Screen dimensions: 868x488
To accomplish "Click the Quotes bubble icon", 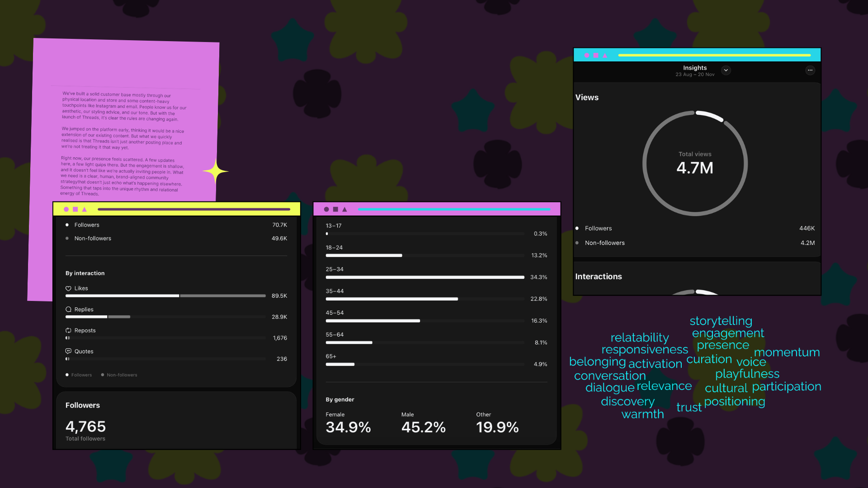I will pos(68,351).
